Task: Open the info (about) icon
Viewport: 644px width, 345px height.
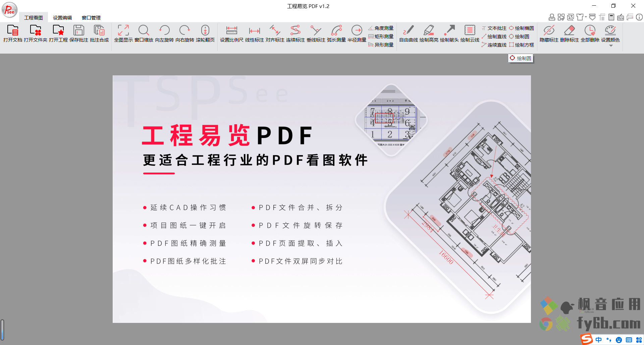Action: (x=639, y=17)
